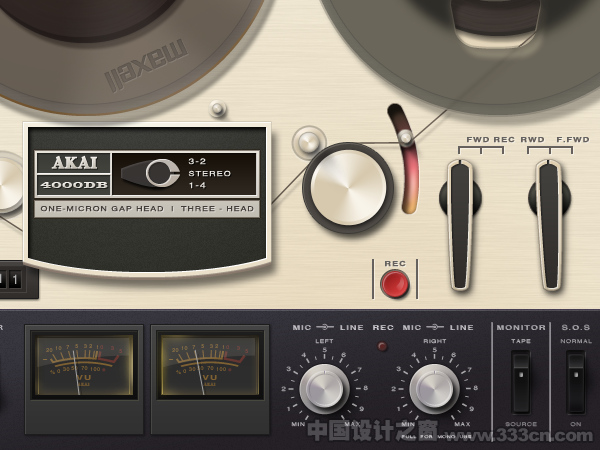This screenshot has width=600, height=450.
Task: Flip the FWD REC transport lever
Action: 460,225
